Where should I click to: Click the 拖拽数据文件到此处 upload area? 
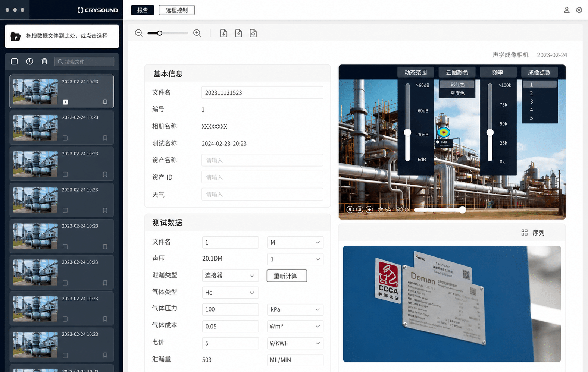click(x=62, y=36)
